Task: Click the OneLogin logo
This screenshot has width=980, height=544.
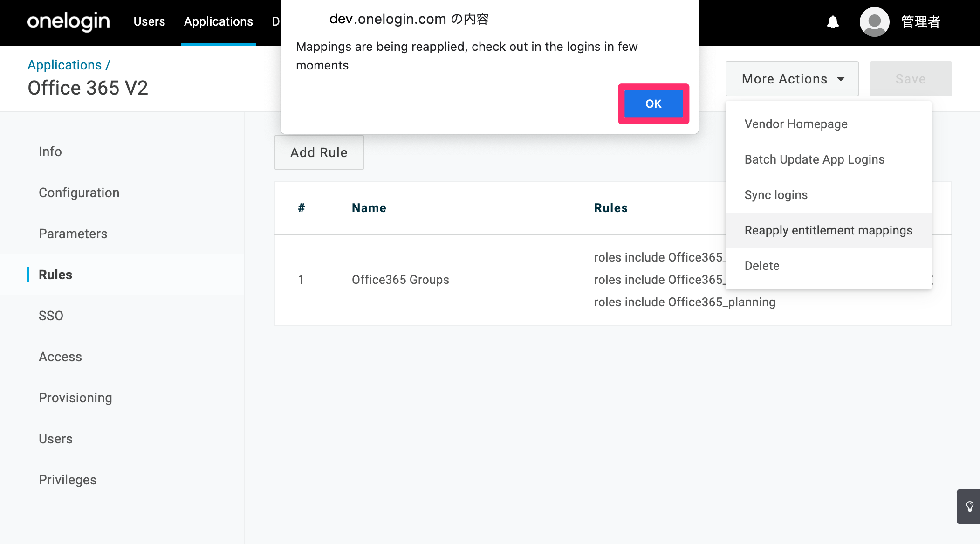Action: tap(69, 21)
